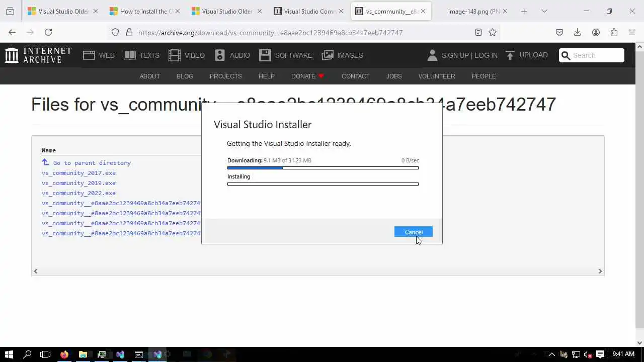Switch to image-143.png tab
Screen dimensions: 644x362
(x=473, y=11)
